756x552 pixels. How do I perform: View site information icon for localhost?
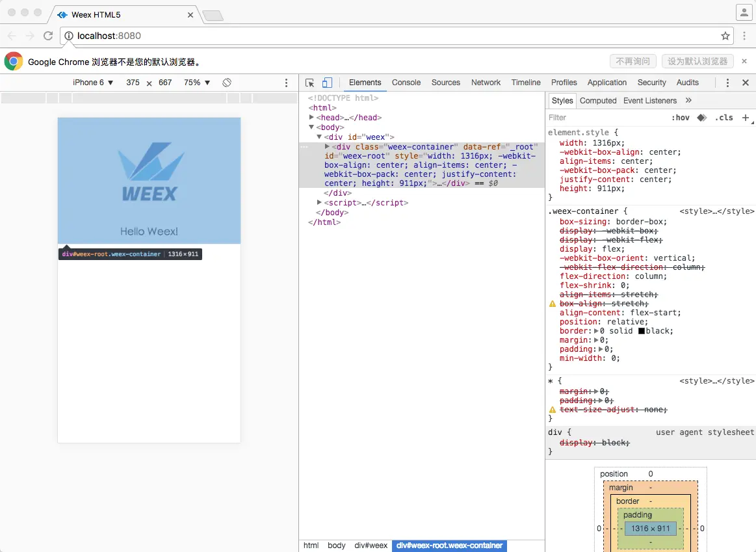coord(69,36)
